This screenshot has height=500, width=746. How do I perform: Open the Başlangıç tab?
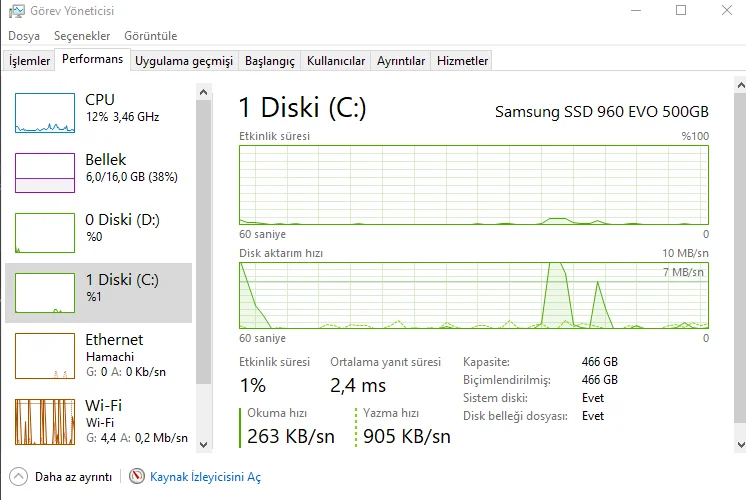[x=270, y=61]
